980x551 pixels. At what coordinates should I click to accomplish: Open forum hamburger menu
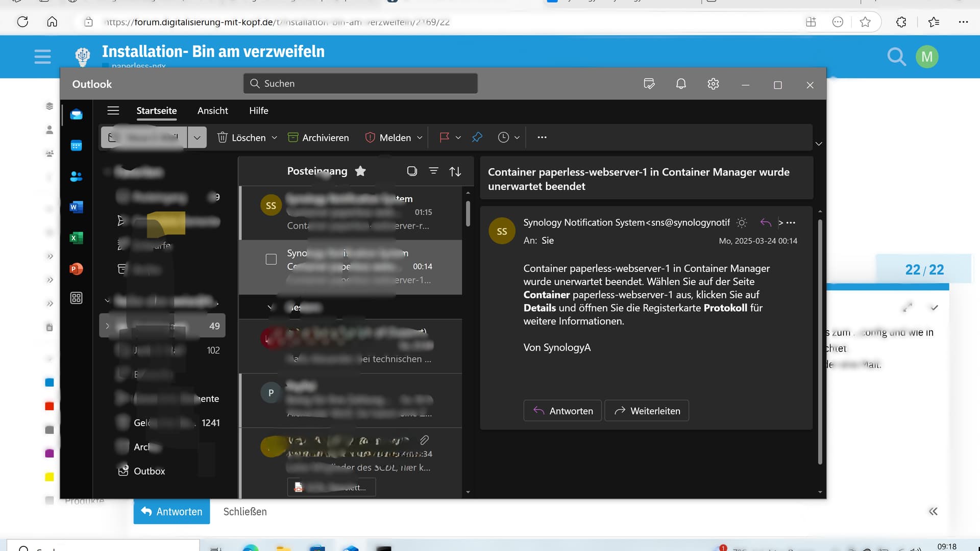click(43, 57)
